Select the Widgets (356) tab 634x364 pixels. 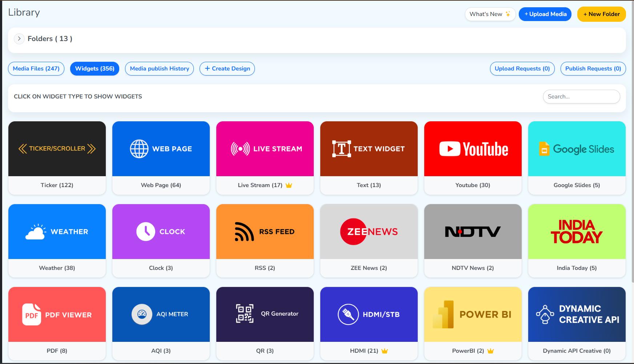pos(95,69)
